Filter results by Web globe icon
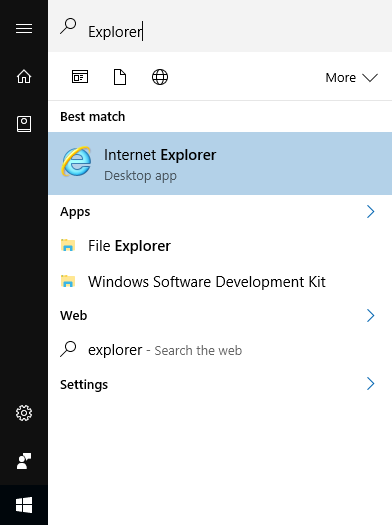This screenshot has width=392, height=525. click(x=160, y=77)
